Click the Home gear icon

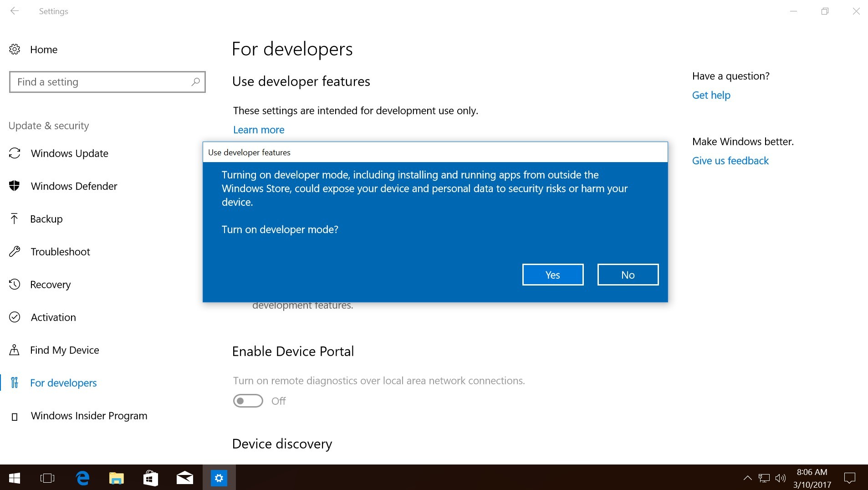click(15, 49)
